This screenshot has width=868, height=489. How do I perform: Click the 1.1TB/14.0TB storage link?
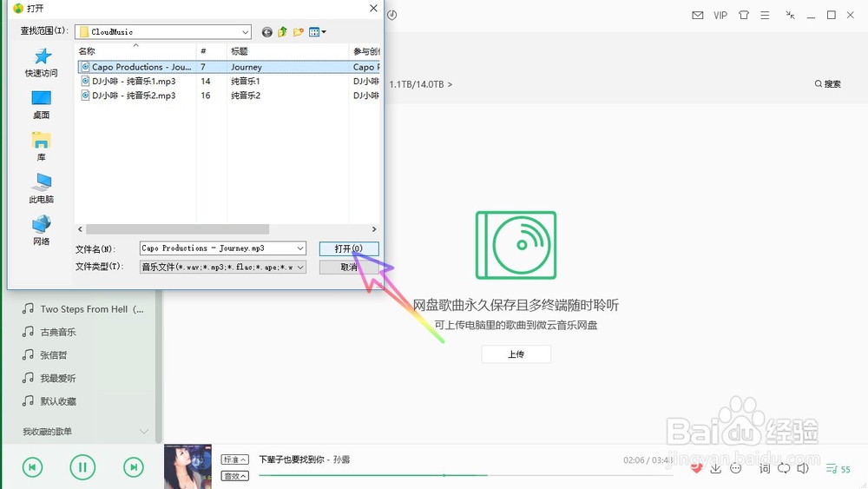click(421, 84)
